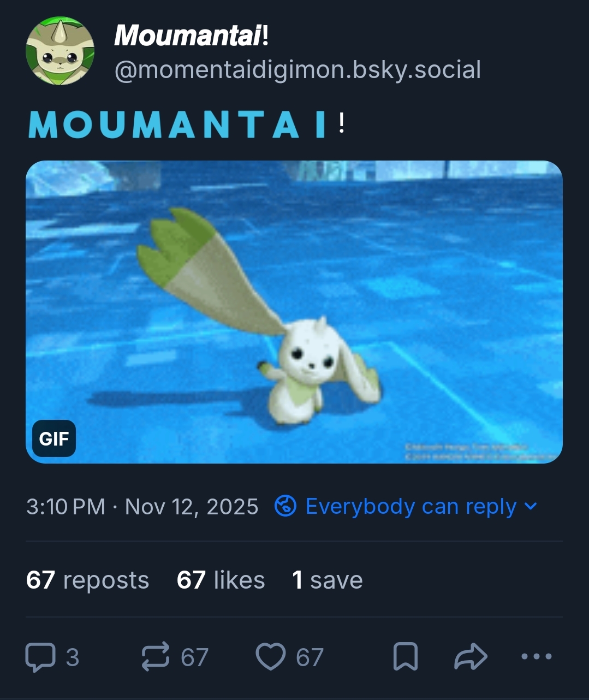Open the three-dot more options menu
The height and width of the screenshot is (700, 589).
click(537, 657)
